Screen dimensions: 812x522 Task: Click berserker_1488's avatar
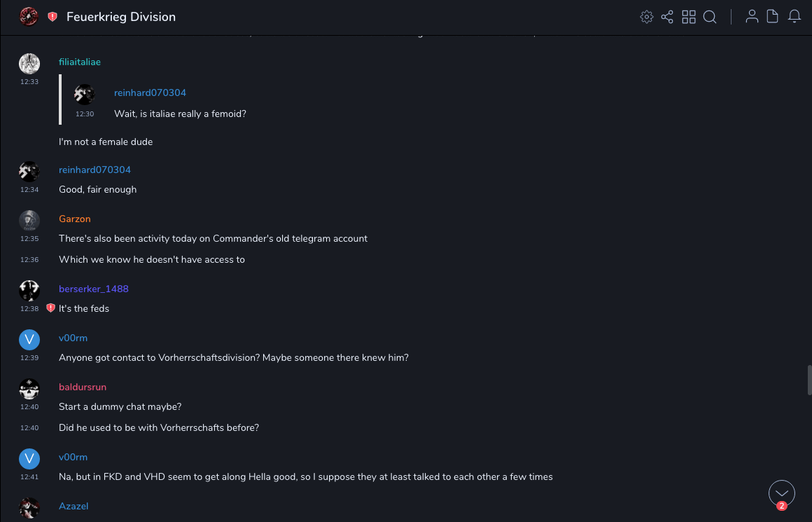point(29,290)
